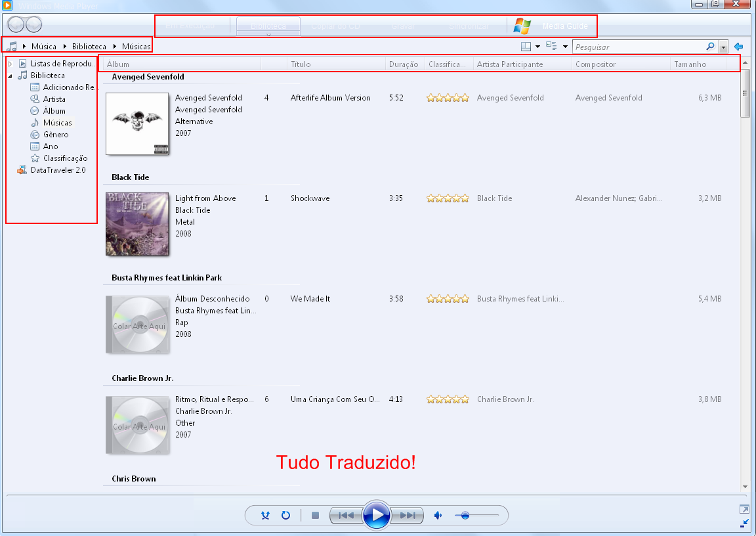Switch to the Gravar tab

(x=402, y=25)
